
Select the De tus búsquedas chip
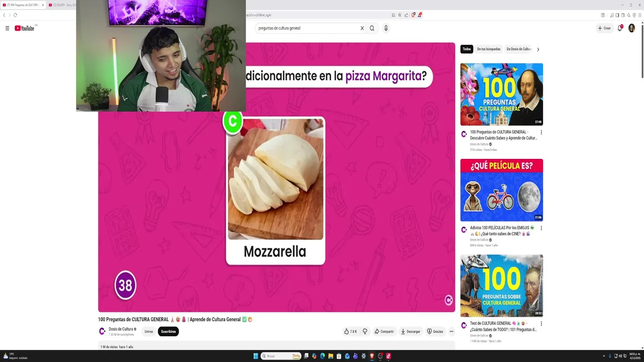[x=489, y=49]
